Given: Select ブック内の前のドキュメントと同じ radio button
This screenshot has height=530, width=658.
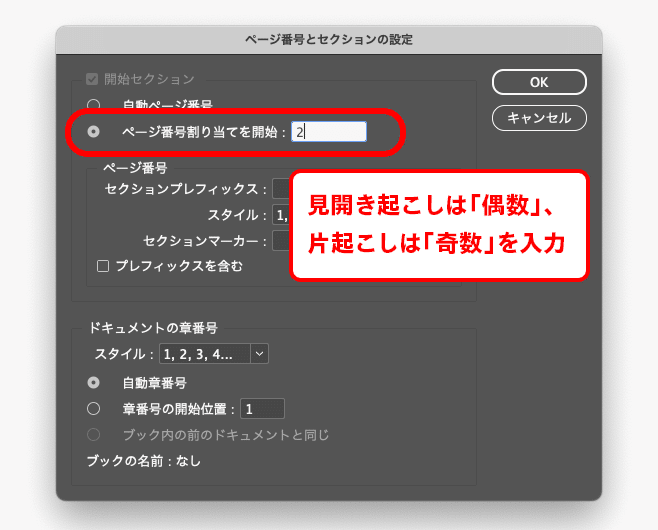Looking at the screenshot, I should point(94,435).
